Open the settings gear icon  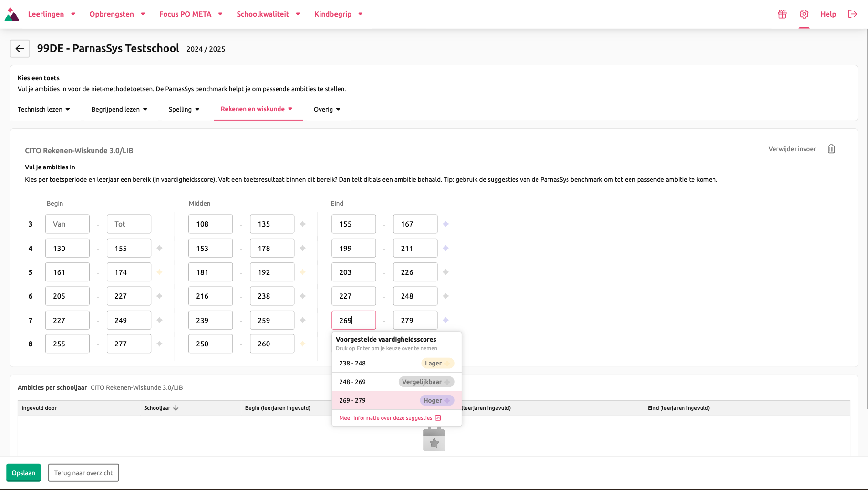(x=804, y=14)
